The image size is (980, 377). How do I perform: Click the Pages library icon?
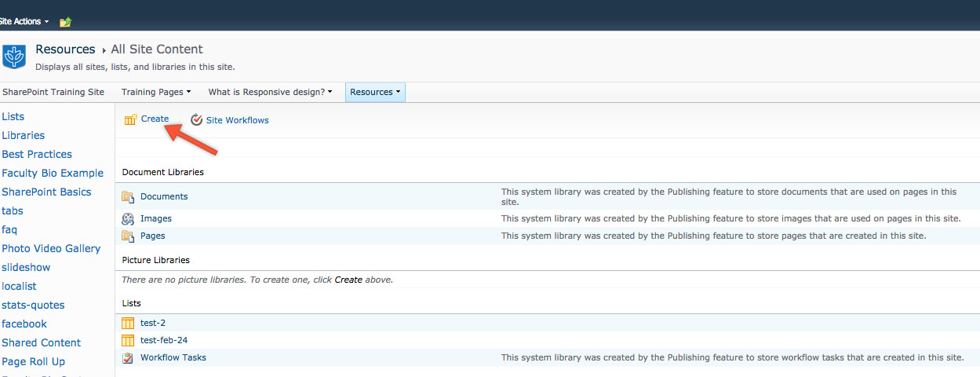128,236
